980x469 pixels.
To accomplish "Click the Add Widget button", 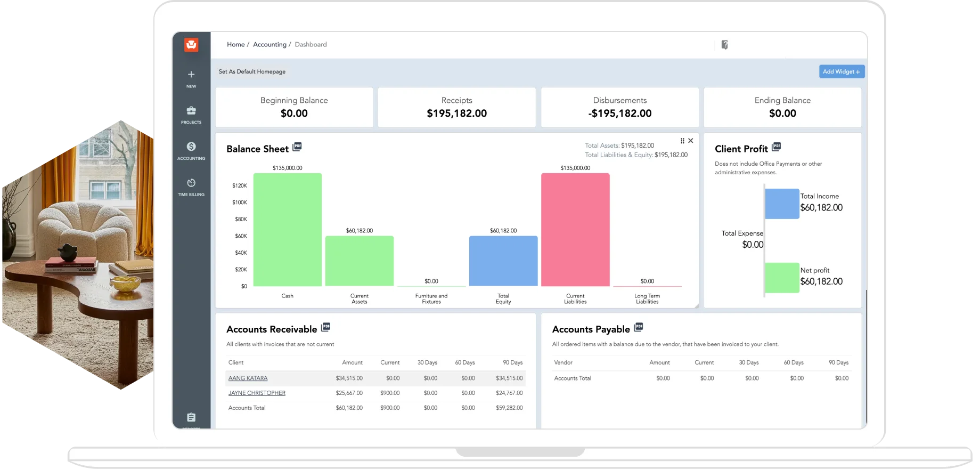I will tap(842, 71).
